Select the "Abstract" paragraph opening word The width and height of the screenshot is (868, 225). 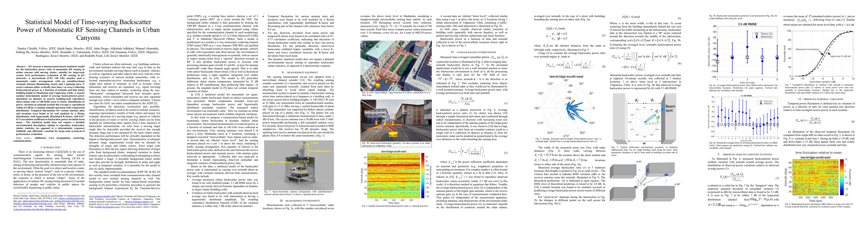(x=22, y=66)
